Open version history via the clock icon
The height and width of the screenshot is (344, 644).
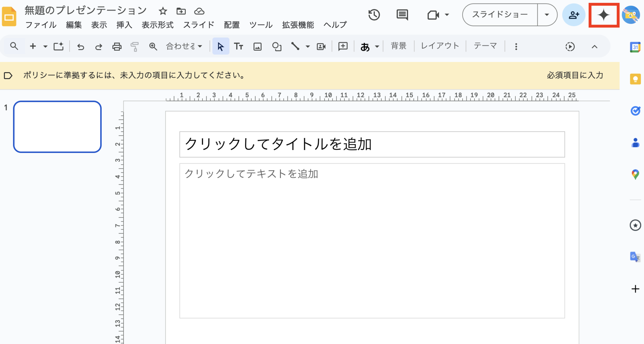[x=374, y=14]
